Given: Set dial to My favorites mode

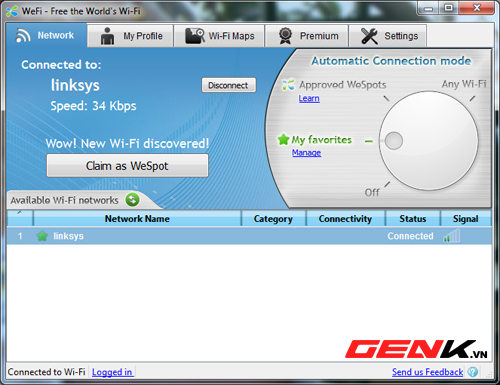Looking at the screenshot, I should [x=321, y=140].
